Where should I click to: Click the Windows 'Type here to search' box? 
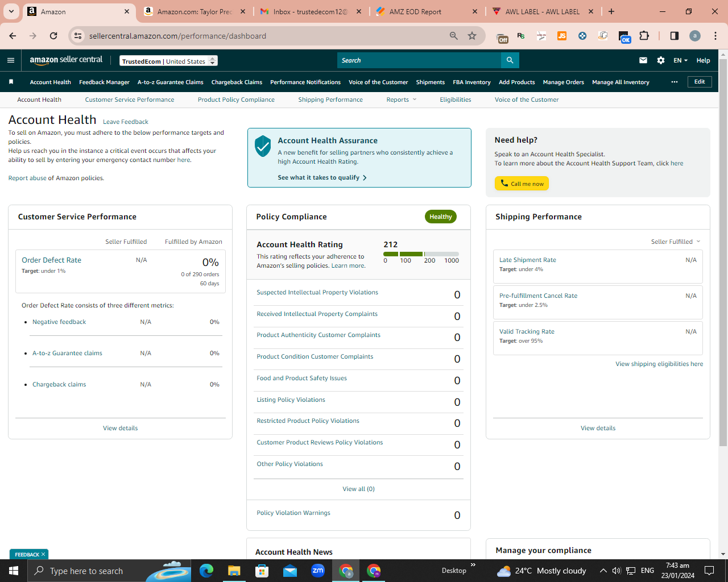pos(109,571)
